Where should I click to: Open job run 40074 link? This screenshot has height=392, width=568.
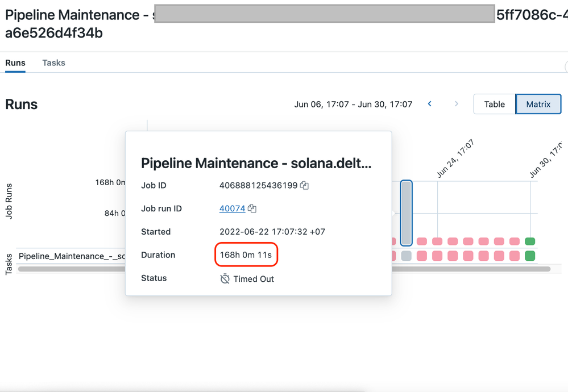point(232,208)
